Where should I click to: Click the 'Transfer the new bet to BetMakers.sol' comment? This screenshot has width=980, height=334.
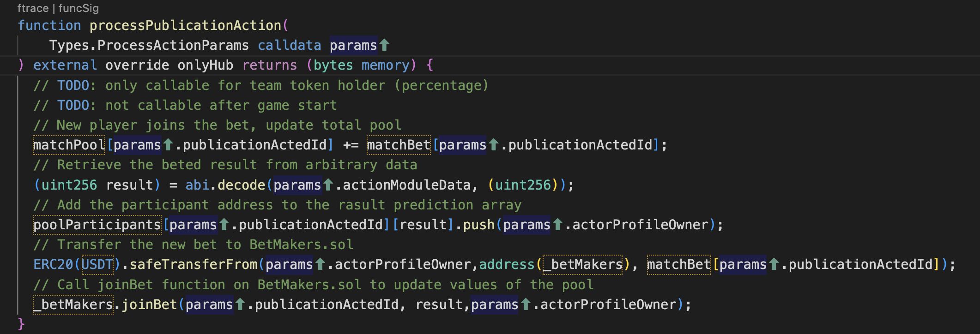pyautogui.click(x=193, y=245)
